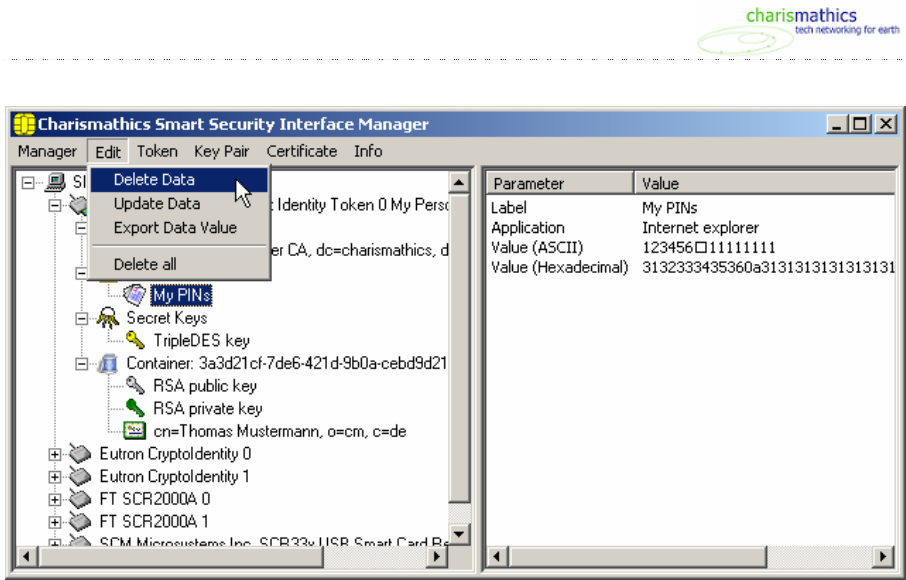Close the Edit menu from the menu bar
The image size is (906, 580).
pos(108,152)
